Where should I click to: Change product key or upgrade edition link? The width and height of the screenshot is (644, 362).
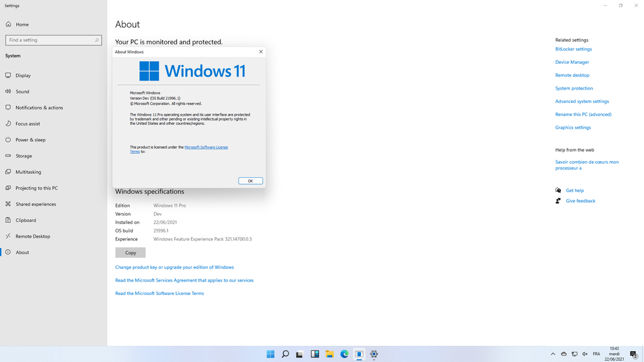click(x=174, y=267)
